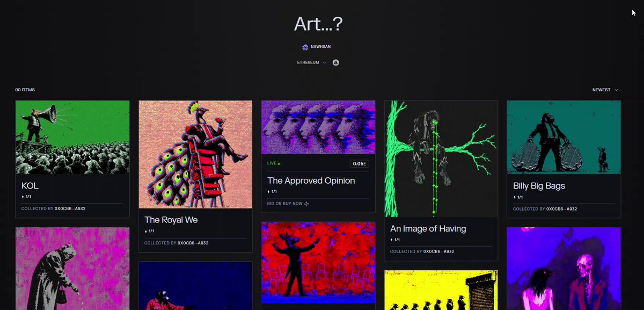Click the Billy Big Bags title

(539, 186)
